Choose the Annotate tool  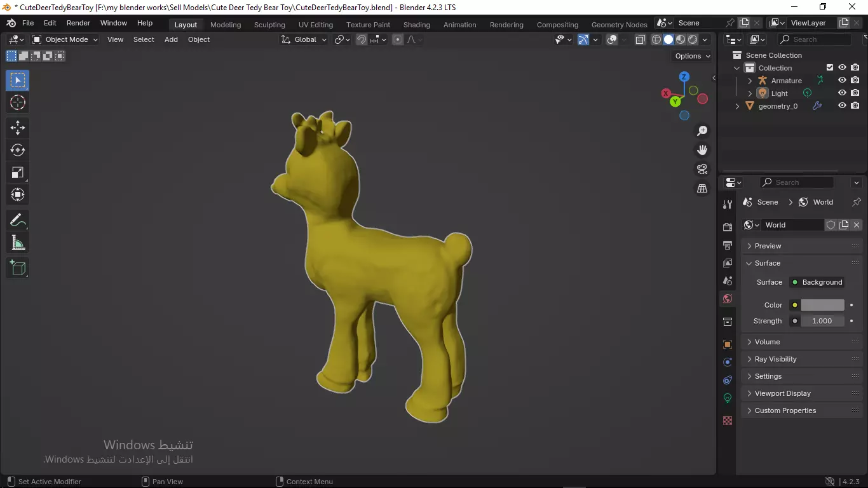tap(18, 220)
